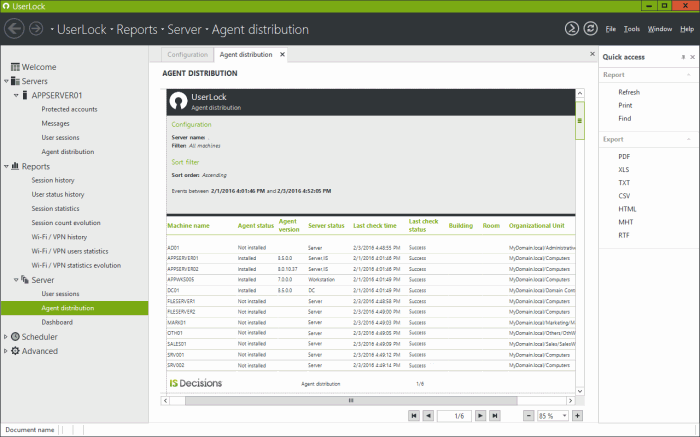
Task: Click the page number field 1/6
Action: tap(454, 416)
